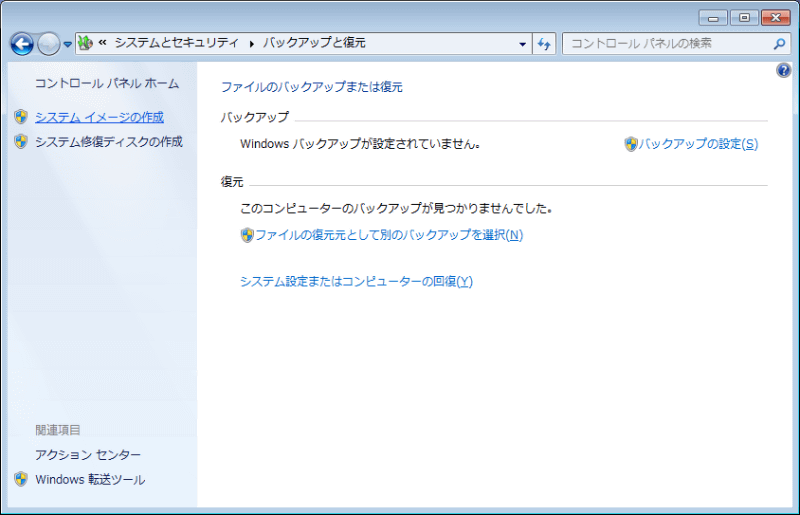
Task: Launch Windows 転送ツール link
Action: click(x=90, y=479)
